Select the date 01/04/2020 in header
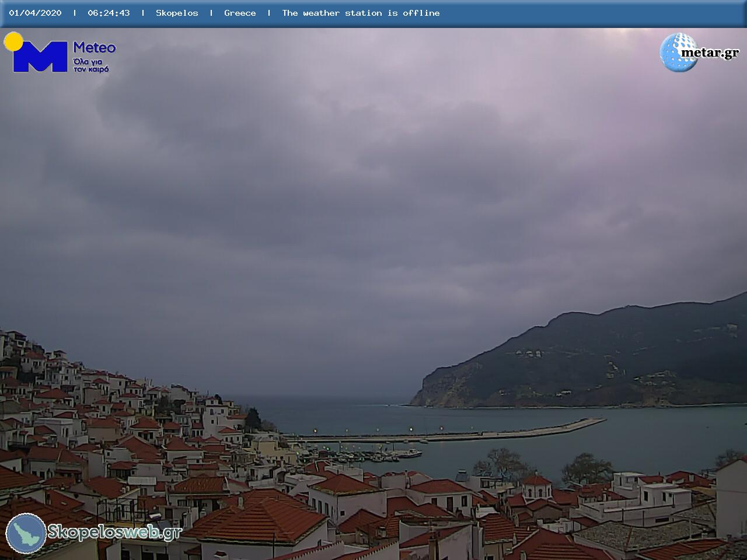 pos(35,13)
